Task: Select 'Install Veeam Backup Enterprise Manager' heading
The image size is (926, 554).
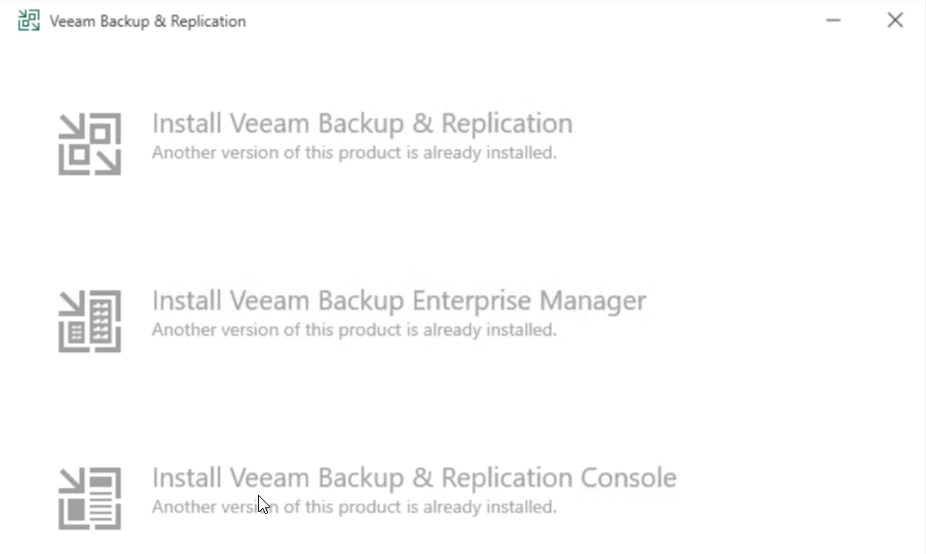Action: coord(399,300)
